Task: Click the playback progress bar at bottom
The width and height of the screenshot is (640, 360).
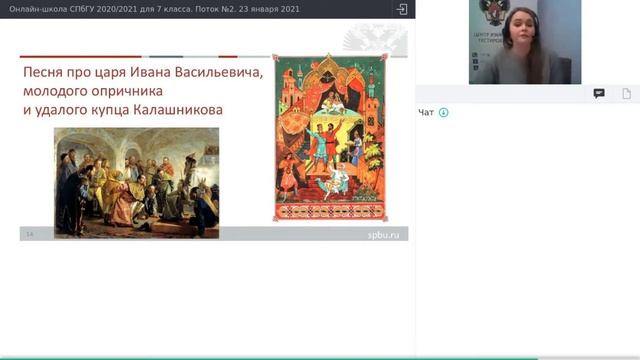Action: [x=320, y=358]
